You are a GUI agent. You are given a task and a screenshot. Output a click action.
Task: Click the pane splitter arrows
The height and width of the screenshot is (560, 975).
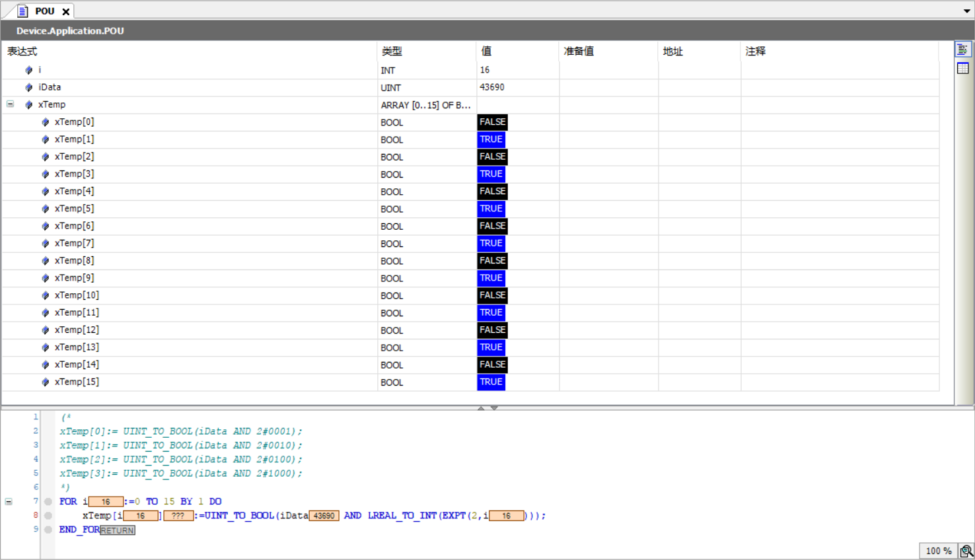point(487,408)
